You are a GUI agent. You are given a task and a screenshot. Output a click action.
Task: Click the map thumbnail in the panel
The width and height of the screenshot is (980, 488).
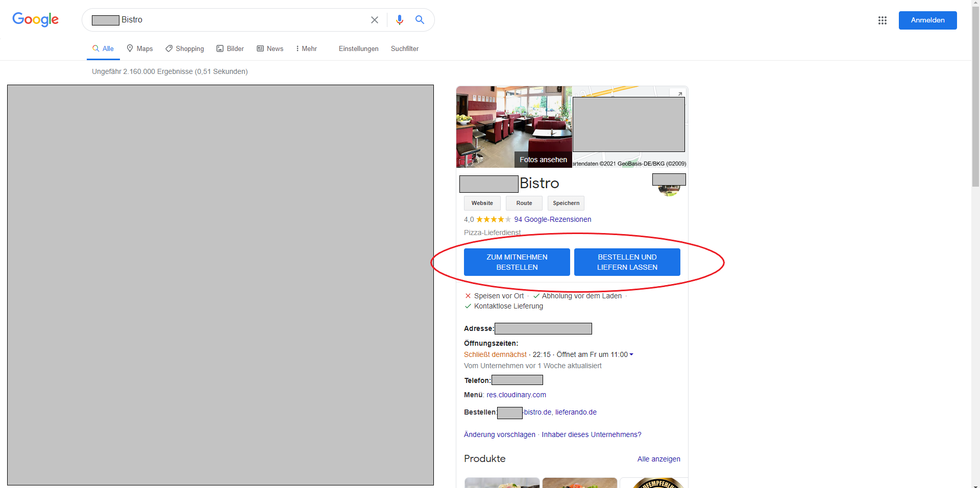[630, 126]
